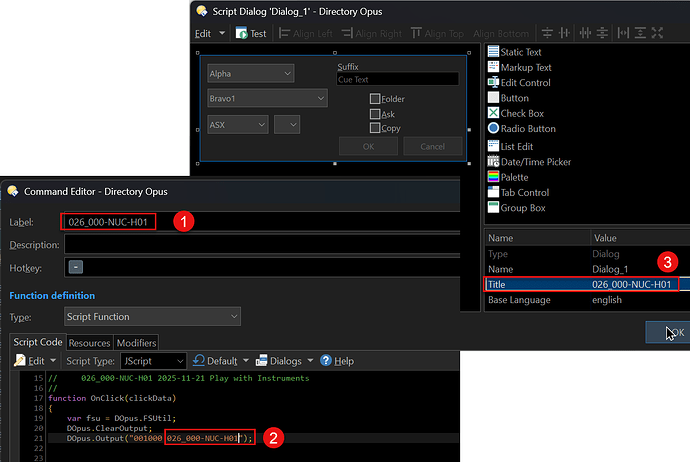Click the Hotkey clear button

(76, 267)
